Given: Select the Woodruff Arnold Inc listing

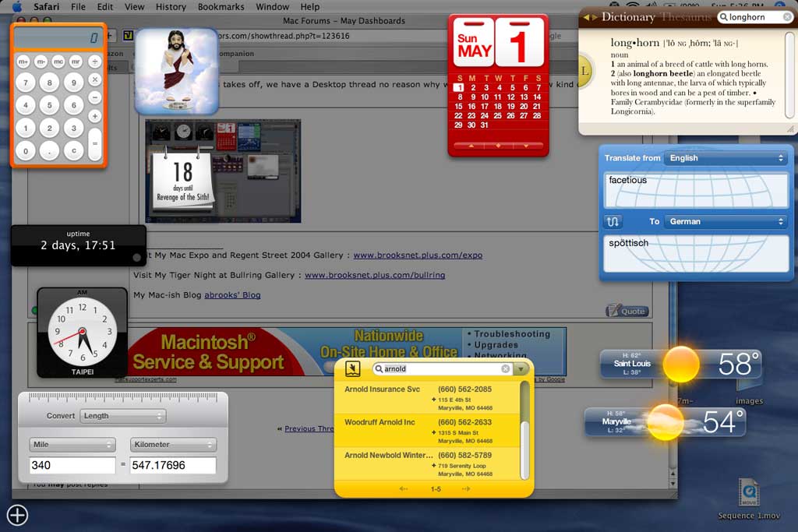Looking at the screenshot, I should pos(428,431).
